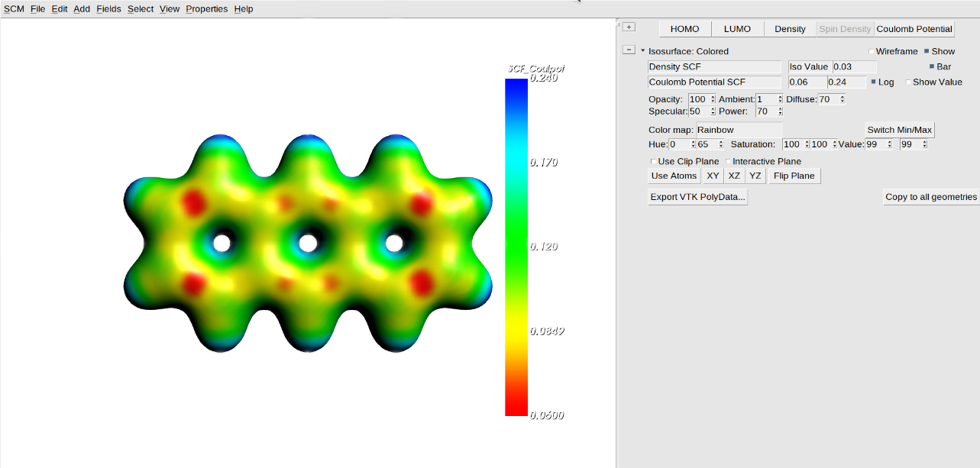
Task: Enable the Wireframe checkbox
Action: pyautogui.click(x=871, y=51)
